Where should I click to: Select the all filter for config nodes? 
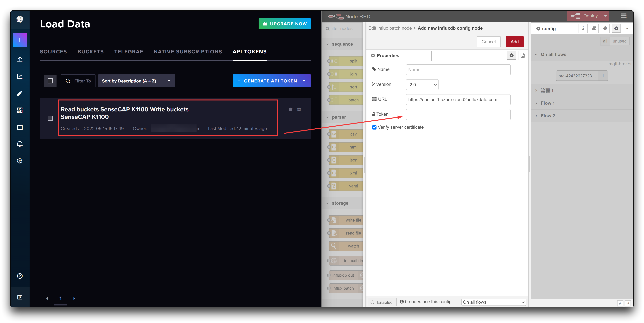tap(605, 41)
